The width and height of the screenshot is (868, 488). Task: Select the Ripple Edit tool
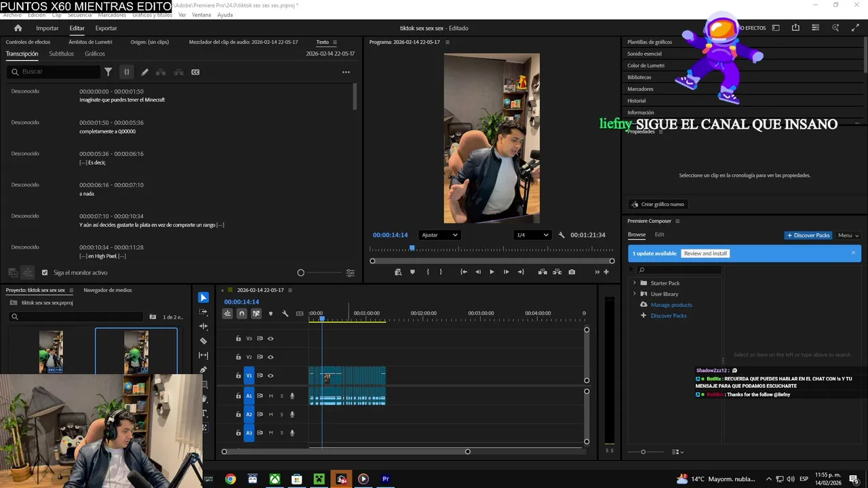[x=203, y=327]
